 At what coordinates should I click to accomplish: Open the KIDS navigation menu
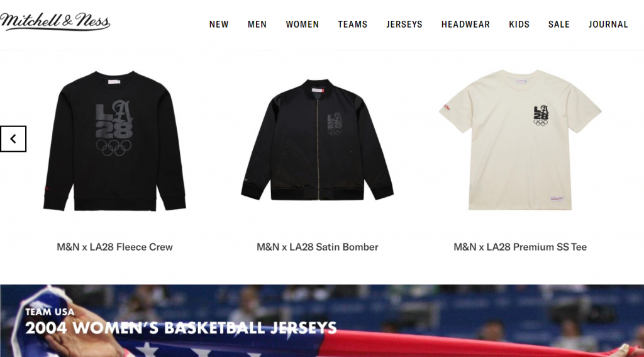click(x=519, y=25)
